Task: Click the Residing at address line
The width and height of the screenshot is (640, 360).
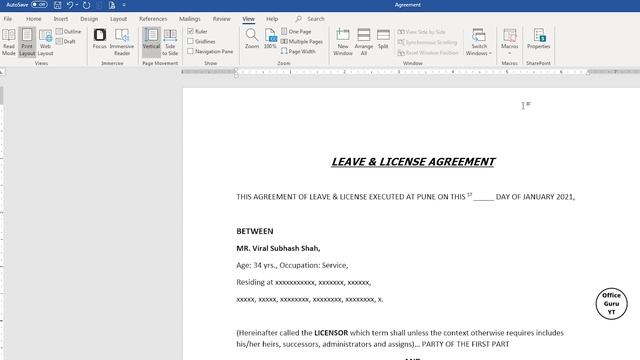Action: pyautogui.click(x=304, y=282)
